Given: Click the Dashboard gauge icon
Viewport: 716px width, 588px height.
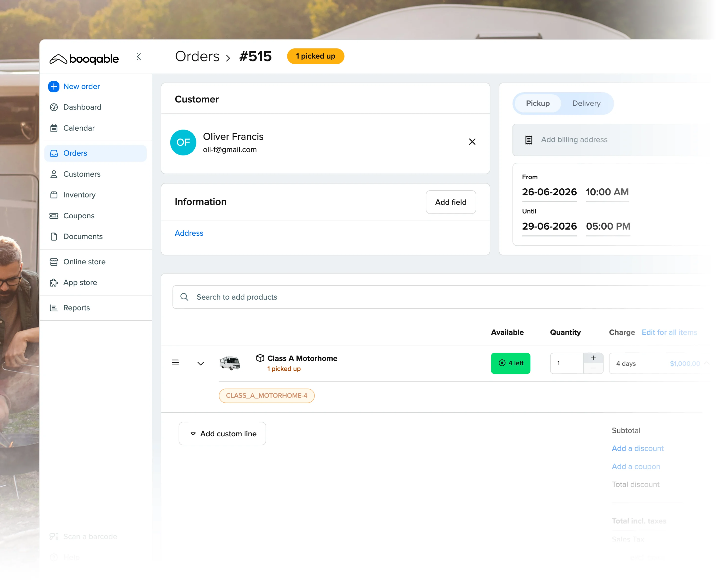Looking at the screenshot, I should tap(53, 107).
